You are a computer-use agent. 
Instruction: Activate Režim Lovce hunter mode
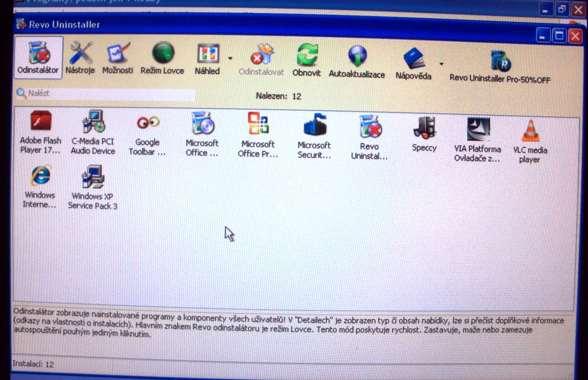click(x=162, y=58)
